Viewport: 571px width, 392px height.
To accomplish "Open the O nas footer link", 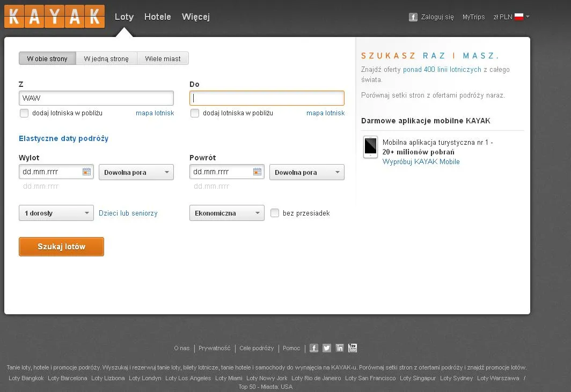I will pyautogui.click(x=182, y=349).
